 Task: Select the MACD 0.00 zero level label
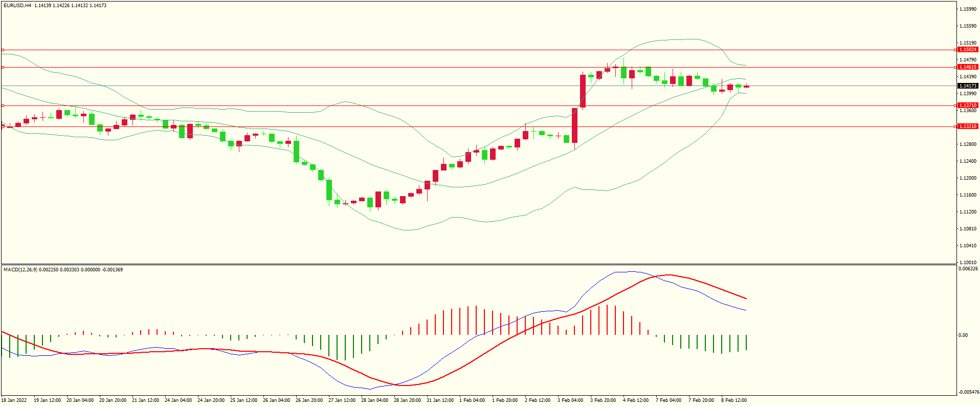(963, 335)
